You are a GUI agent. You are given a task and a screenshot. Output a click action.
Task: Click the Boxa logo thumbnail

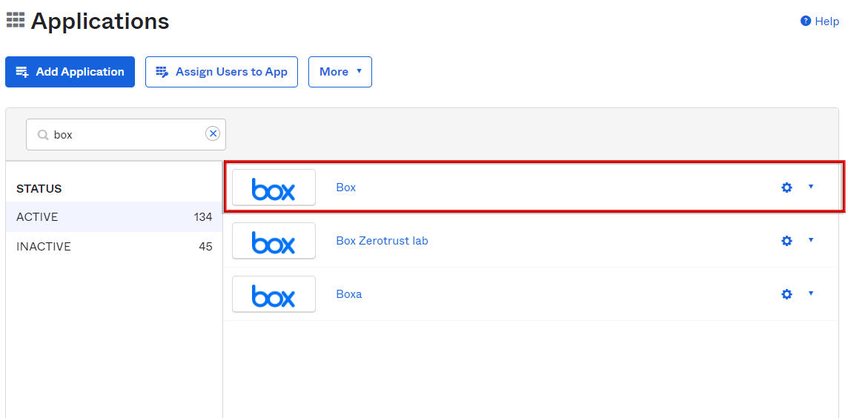click(x=274, y=294)
